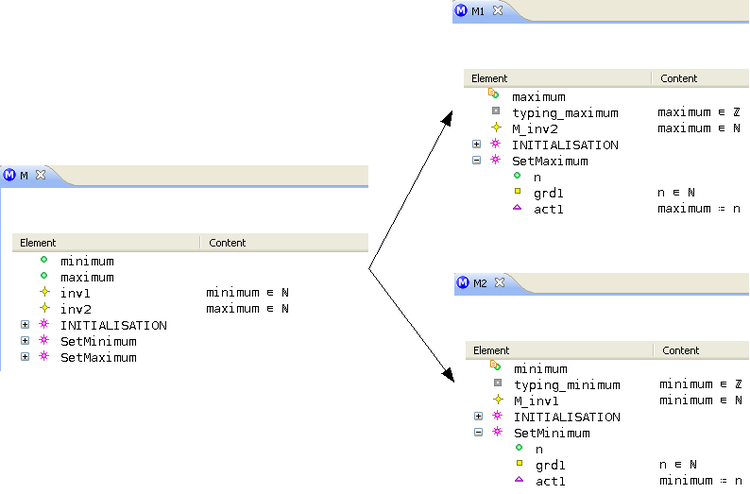
Task: Click the blue M icon on M tab
Action: (10, 175)
